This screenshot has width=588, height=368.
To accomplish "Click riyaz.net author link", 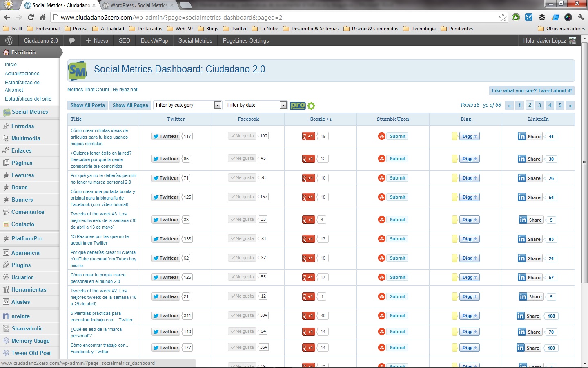I will click(x=128, y=90).
